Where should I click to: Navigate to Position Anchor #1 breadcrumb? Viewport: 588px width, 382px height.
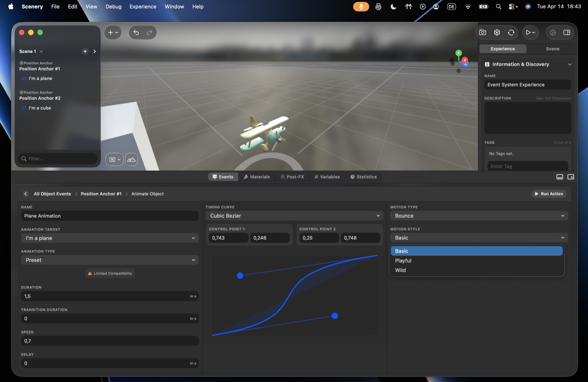pos(101,194)
